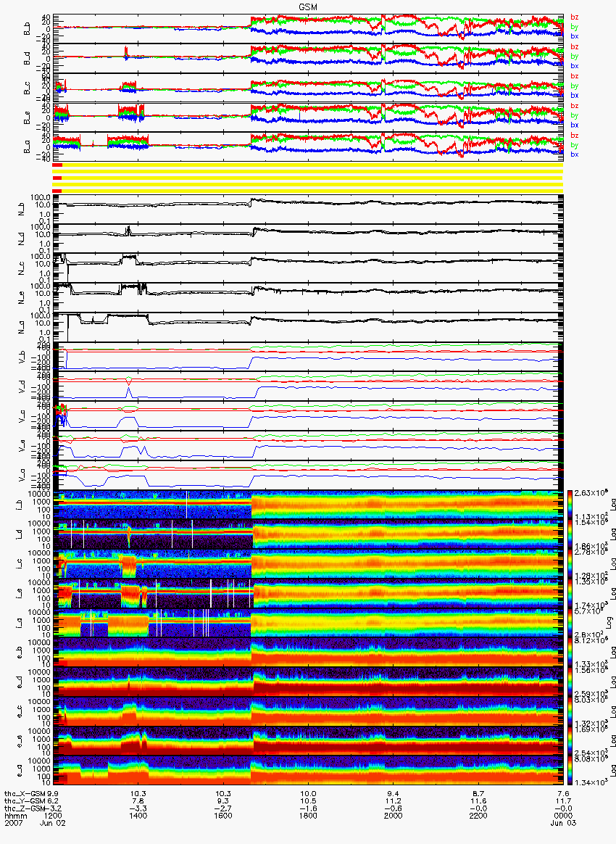616x844 pixels.
Task: Click the -1.6 Z-GSM position value
Action: [x=308, y=808]
